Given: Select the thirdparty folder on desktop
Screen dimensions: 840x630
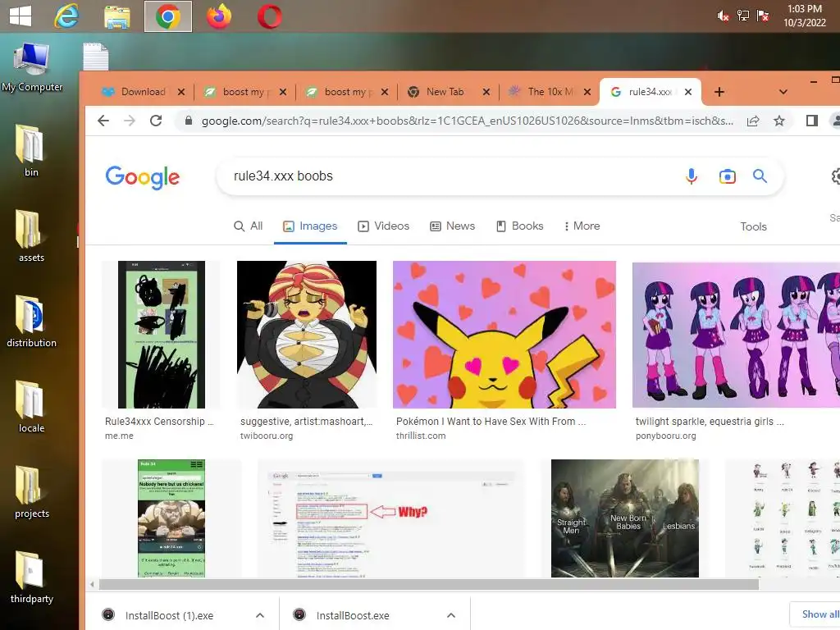Looking at the screenshot, I should [x=32, y=577].
